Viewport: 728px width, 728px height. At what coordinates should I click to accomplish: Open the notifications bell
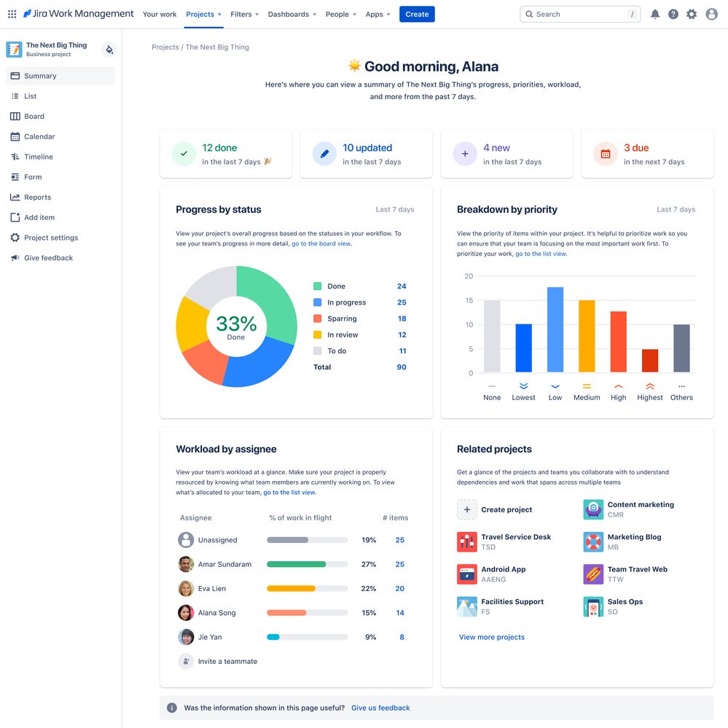[x=654, y=14]
